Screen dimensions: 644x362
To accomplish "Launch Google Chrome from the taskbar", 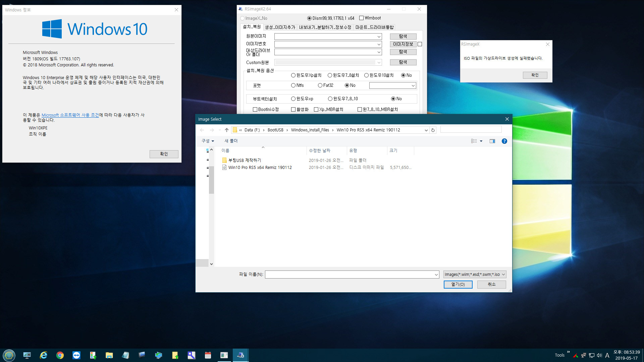I will pyautogui.click(x=60, y=355).
